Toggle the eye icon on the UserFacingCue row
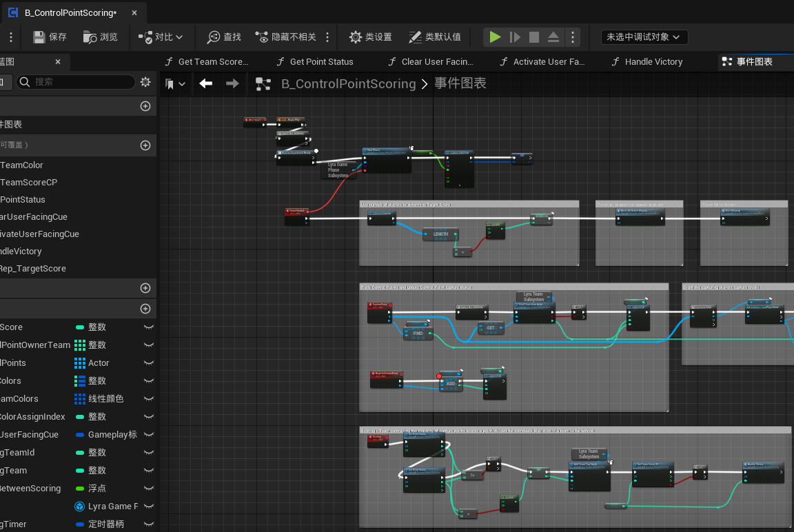Screen dimensions: 794x532 [148, 435]
